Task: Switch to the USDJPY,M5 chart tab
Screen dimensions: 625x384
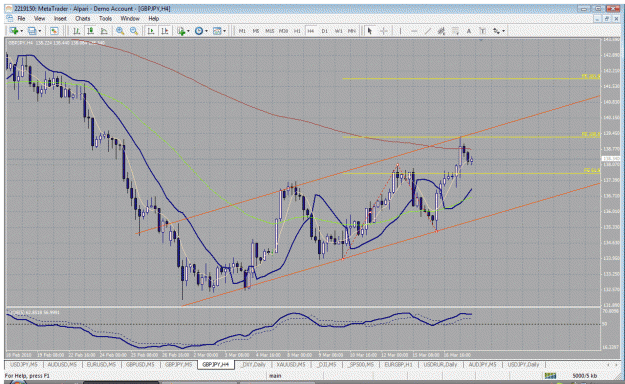Action: pyautogui.click(x=24, y=364)
